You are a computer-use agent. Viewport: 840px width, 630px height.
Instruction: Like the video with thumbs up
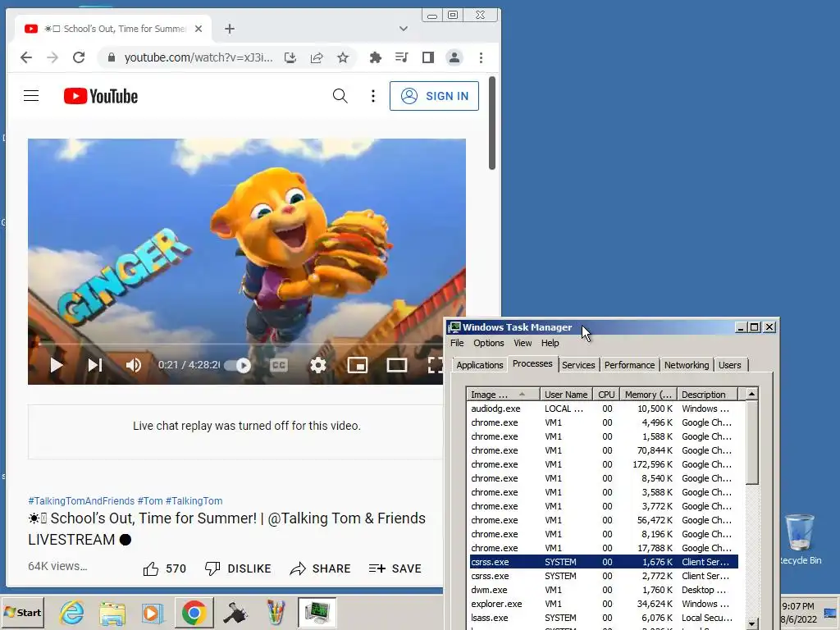point(164,568)
